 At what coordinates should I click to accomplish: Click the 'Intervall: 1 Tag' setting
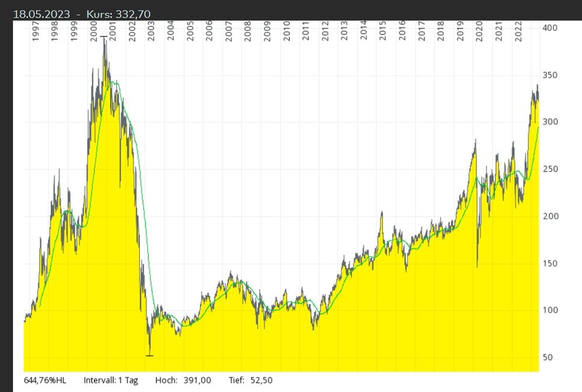pyautogui.click(x=111, y=380)
